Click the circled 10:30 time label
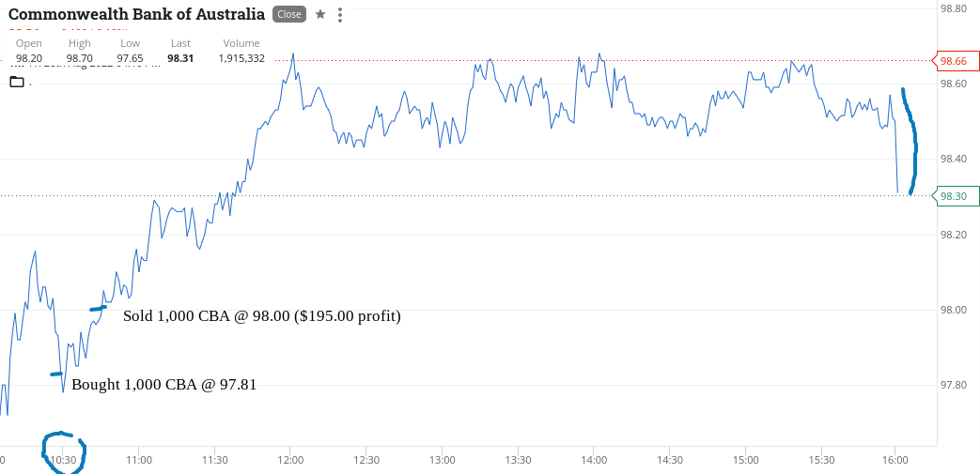Viewport: 980px width, 474px height. (63, 460)
